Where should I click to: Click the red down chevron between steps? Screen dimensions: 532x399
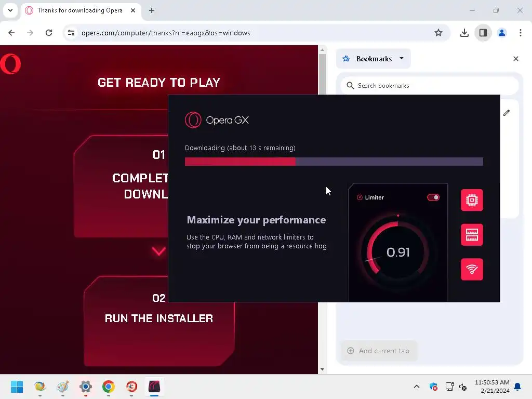tap(159, 251)
